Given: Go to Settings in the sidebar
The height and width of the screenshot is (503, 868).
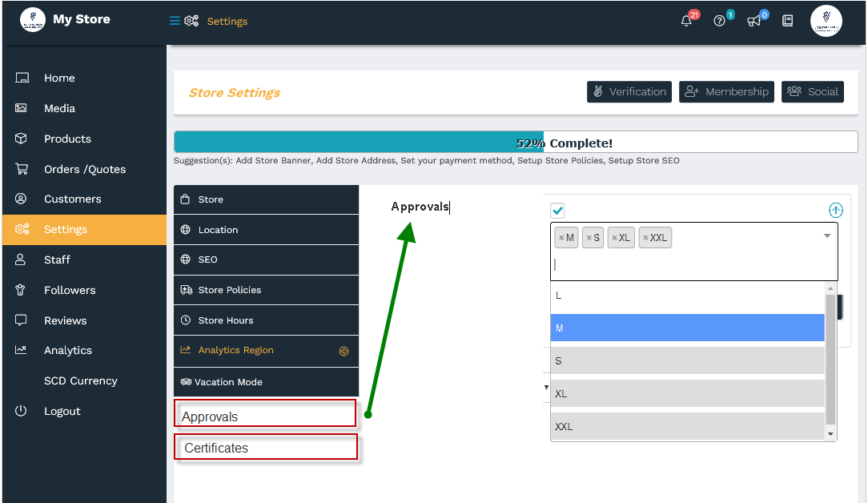Looking at the screenshot, I should (84, 229).
